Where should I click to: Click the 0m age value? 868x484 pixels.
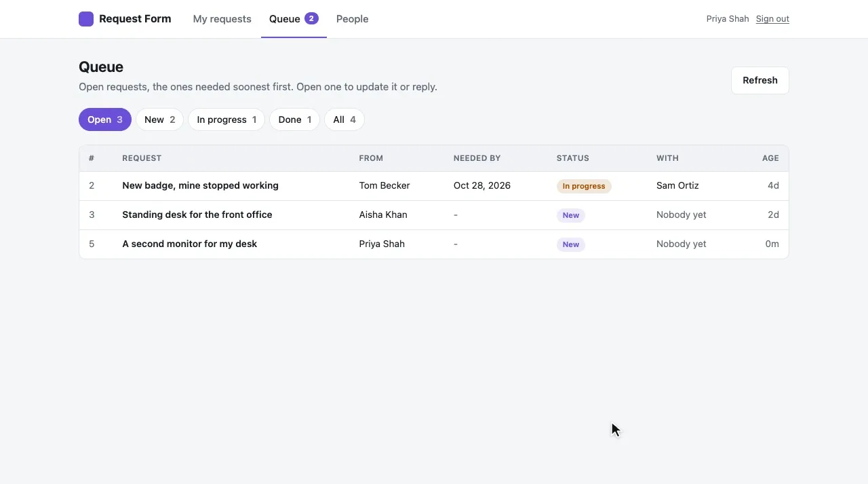coord(772,244)
